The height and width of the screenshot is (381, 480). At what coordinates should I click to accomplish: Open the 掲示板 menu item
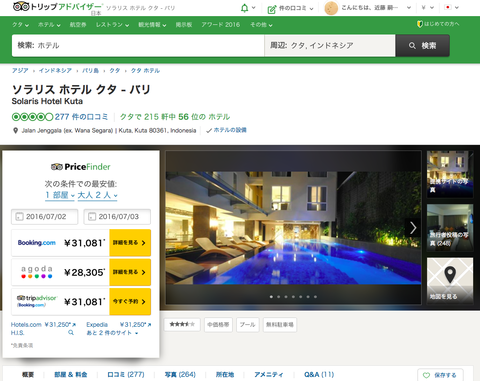tap(184, 25)
